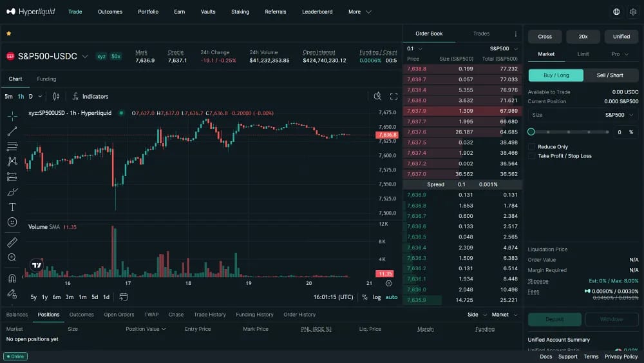644x363 pixels.
Task: Click the size percent input box
Action: pos(626,132)
